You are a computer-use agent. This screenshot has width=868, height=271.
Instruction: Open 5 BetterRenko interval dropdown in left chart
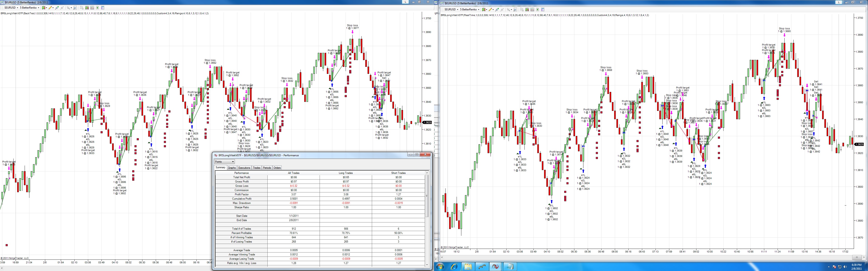30,8
